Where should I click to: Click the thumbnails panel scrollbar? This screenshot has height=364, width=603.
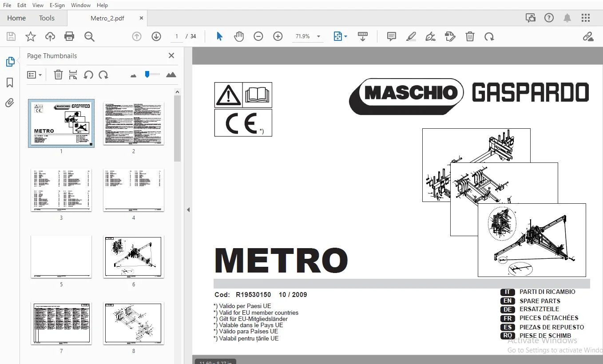click(177, 128)
